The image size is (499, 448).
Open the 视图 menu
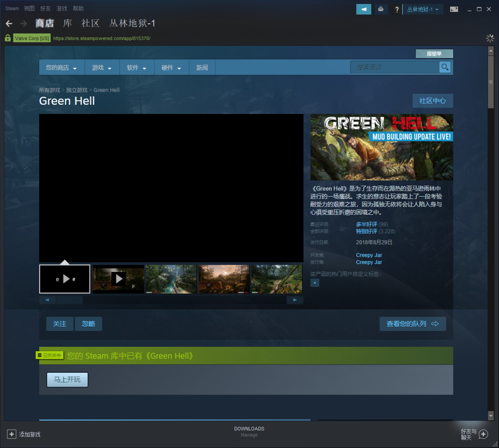point(29,8)
